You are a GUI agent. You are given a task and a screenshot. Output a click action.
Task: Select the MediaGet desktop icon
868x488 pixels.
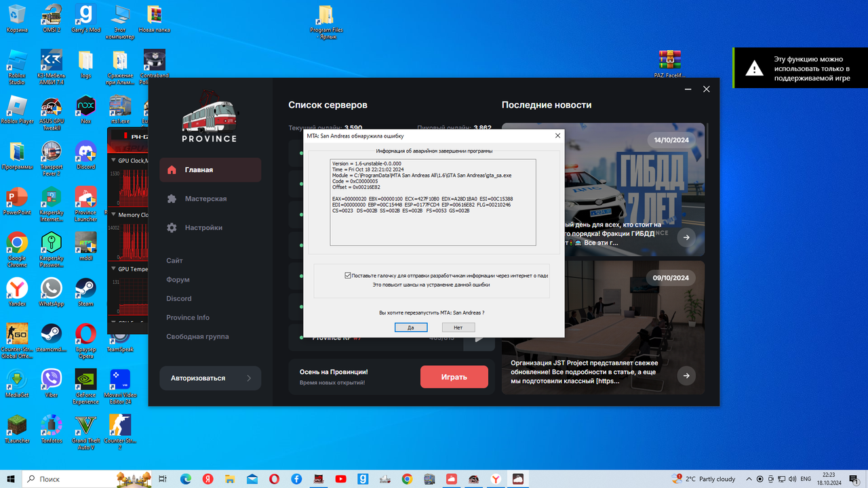pos(17,382)
